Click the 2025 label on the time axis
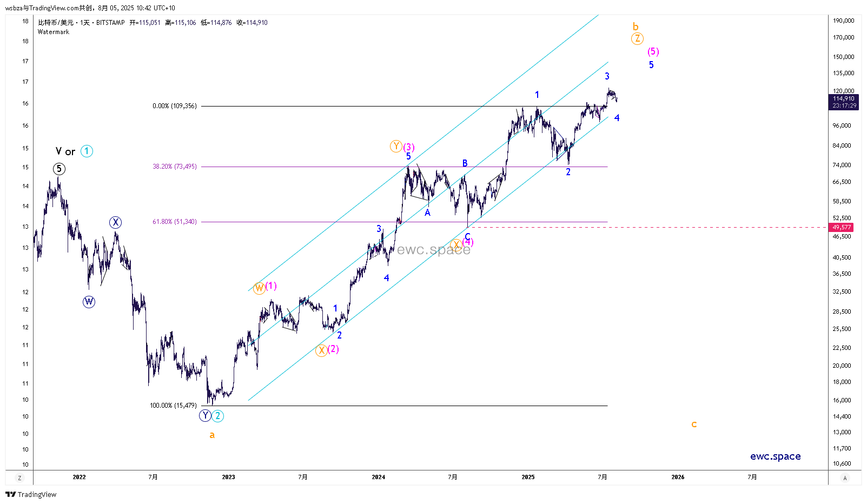The width and height of the screenshot is (867, 504). (x=528, y=477)
